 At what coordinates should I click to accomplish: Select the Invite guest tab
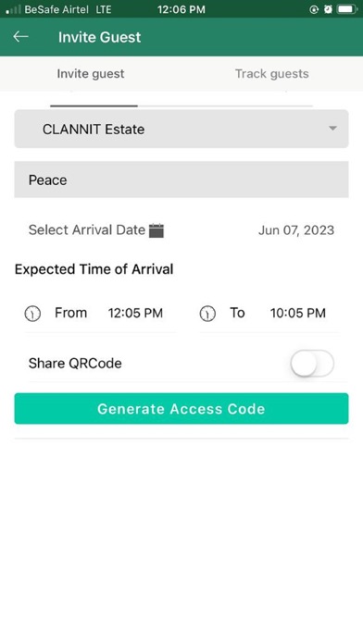tap(91, 74)
